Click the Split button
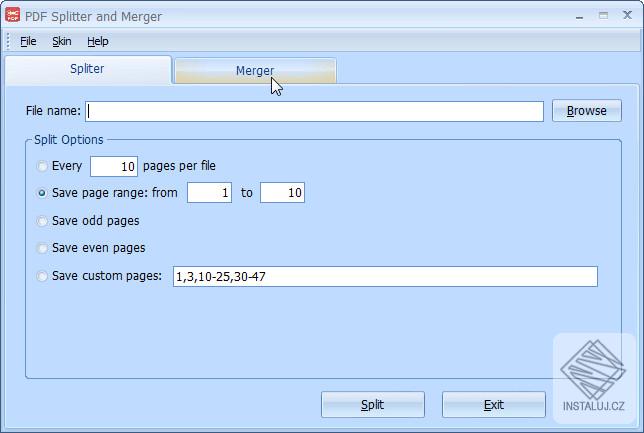 coord(373,405)
